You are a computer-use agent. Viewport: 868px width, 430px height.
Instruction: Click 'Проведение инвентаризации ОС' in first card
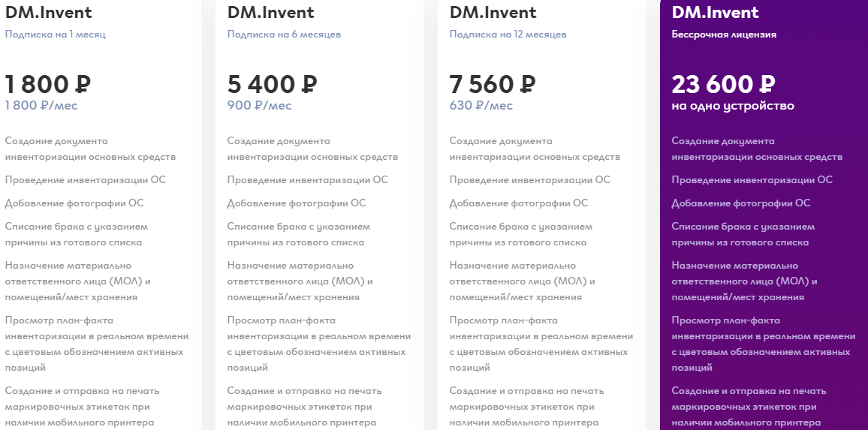86,180
